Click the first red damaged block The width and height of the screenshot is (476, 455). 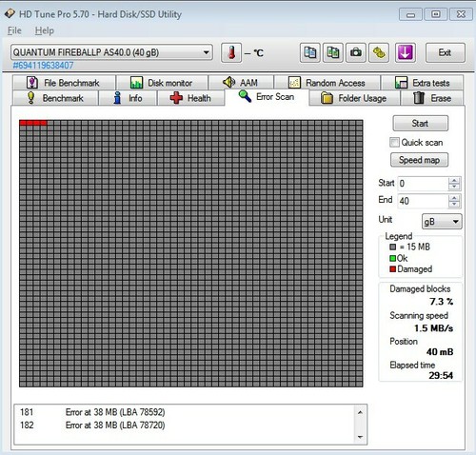point(23,123)
